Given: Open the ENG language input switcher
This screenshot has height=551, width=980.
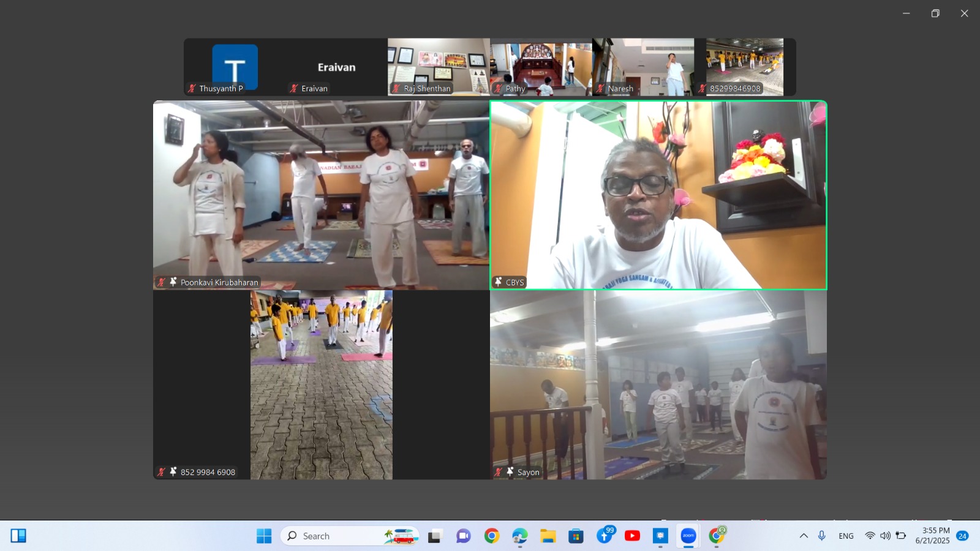Looking at the screenshot, I should (x=846, y=536).
